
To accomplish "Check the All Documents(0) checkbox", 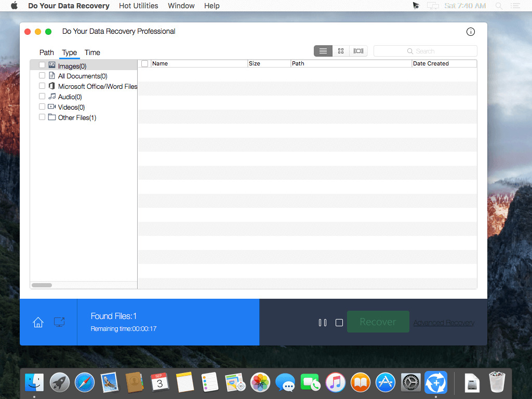I will click(42, 75).
